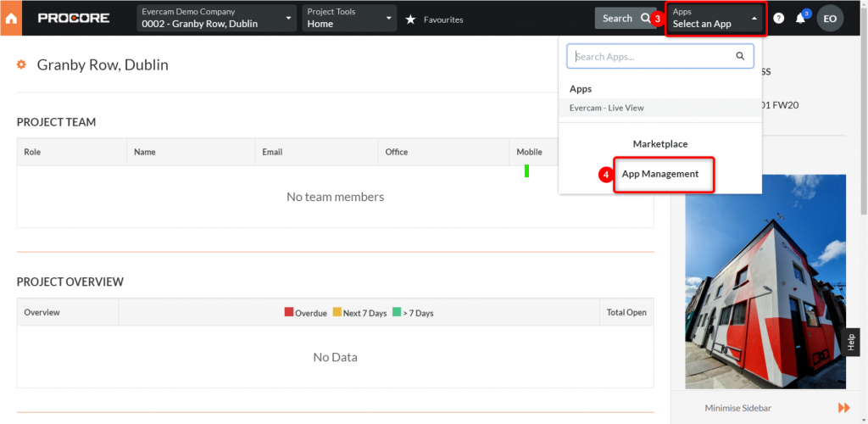The height and width of the screenshot is (424, 868).
Task: Click the Procore logo
Action: tap(74, 19)
